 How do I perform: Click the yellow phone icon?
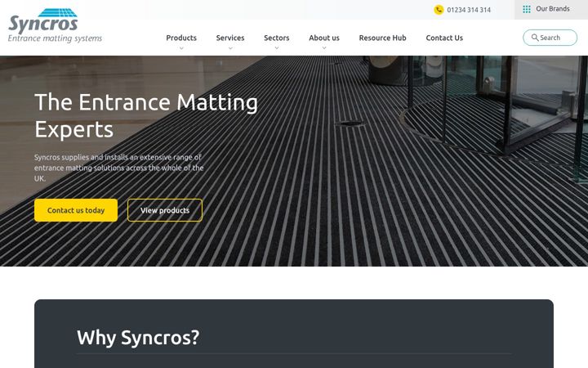point(439,10)
